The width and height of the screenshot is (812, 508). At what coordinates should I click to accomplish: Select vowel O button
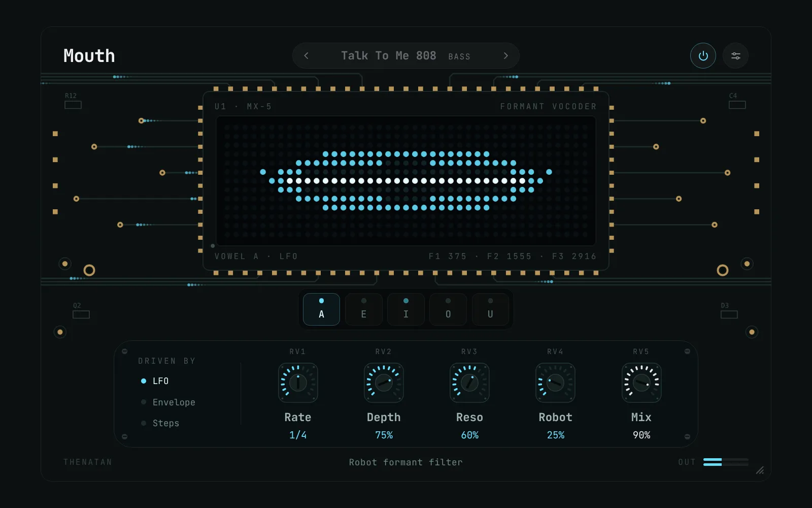(x=448, y=309)
